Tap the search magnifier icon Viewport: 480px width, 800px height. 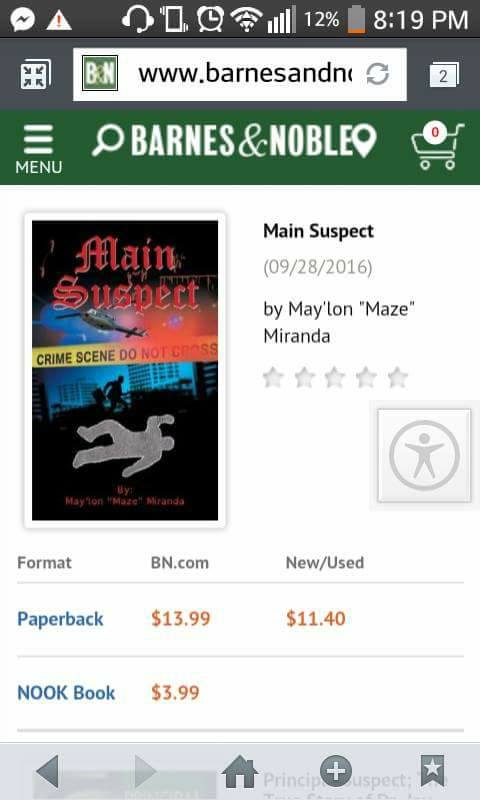click(x=108, y=140)
